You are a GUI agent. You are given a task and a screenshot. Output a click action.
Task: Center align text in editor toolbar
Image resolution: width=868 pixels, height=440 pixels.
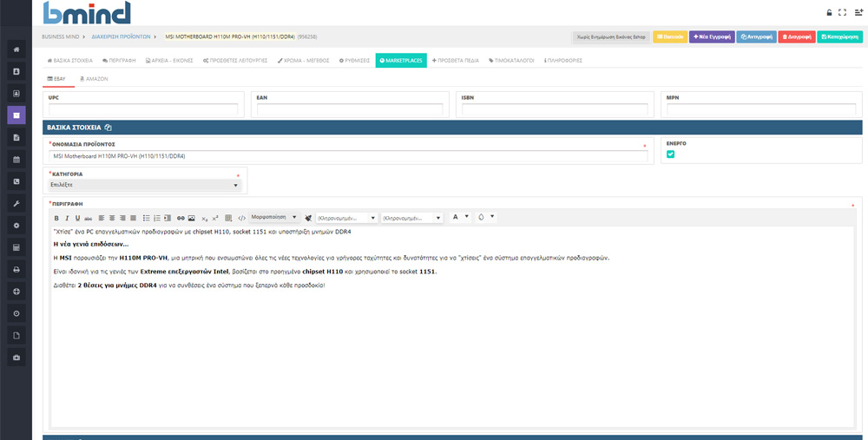coord(112,218)
